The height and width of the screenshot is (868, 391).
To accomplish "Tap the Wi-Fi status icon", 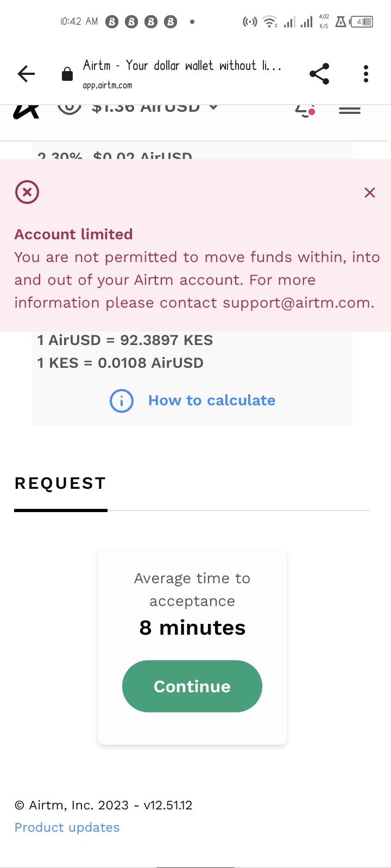I will 269,22.
